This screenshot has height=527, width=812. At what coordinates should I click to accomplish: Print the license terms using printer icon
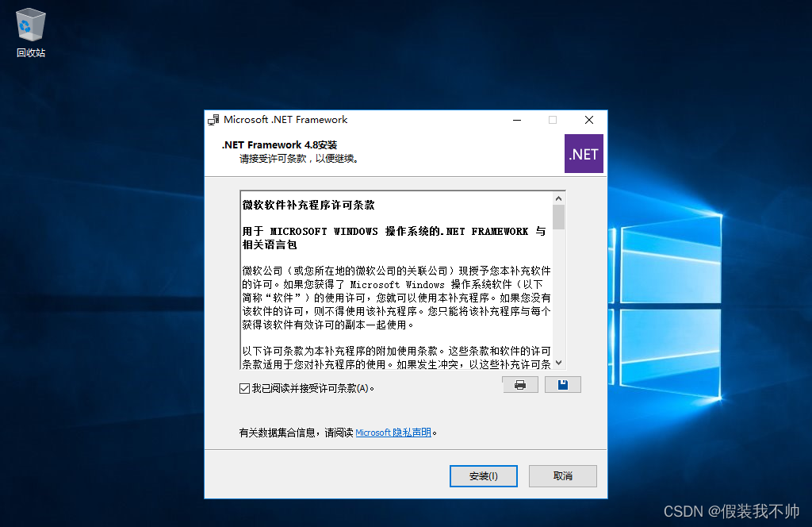tap(520, 384)
